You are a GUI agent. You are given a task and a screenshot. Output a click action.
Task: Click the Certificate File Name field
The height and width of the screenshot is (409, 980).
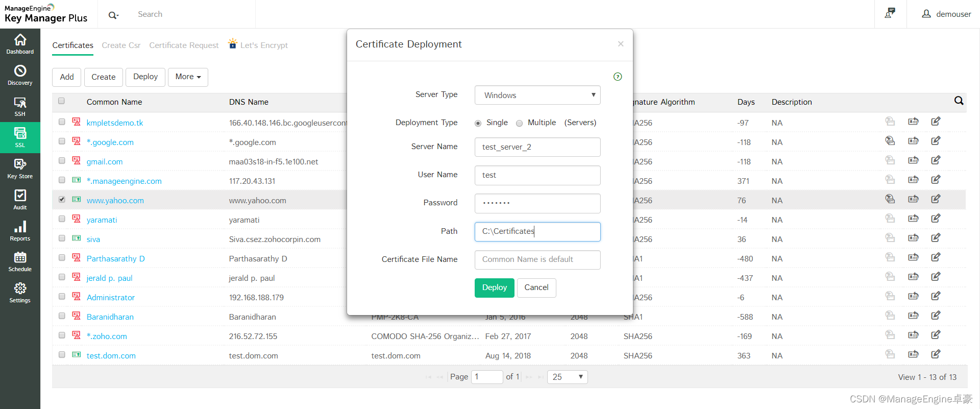click(x=537, y=260)
